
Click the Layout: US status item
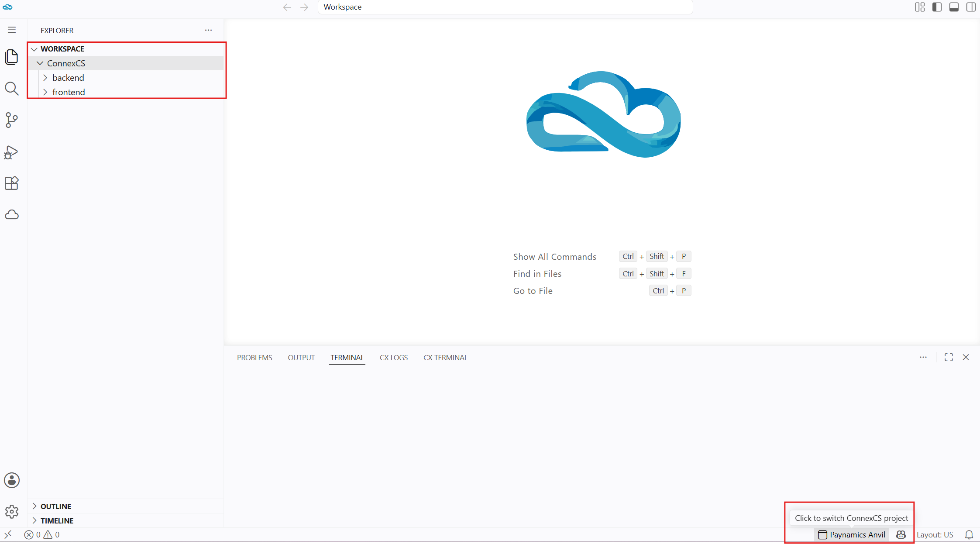tap(935, 535)
